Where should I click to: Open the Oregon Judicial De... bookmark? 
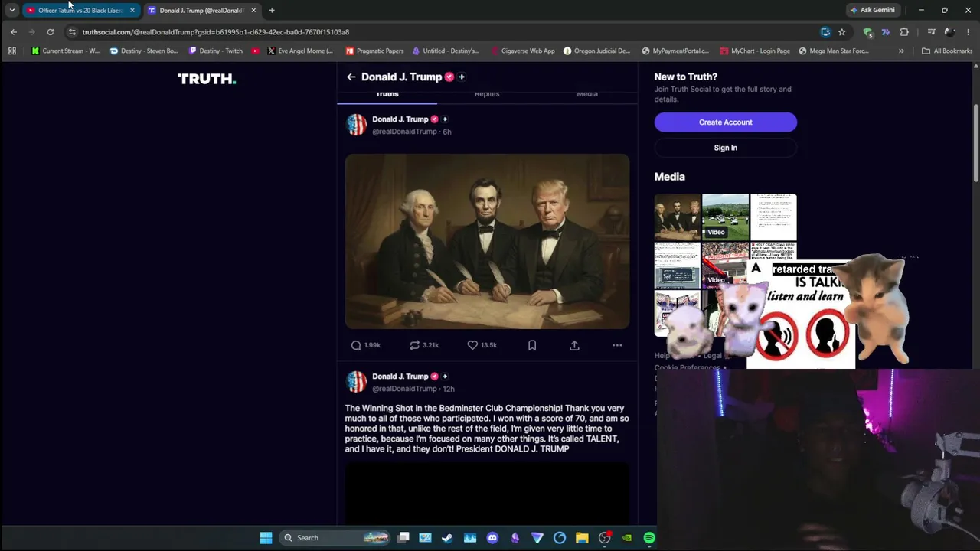[596, 51]
